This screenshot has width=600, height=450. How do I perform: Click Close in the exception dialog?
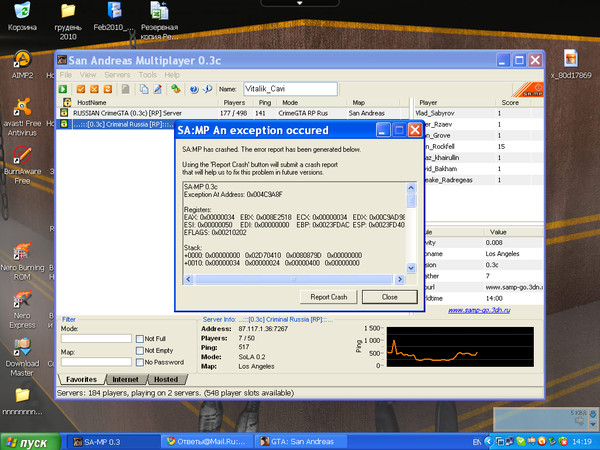[388, 297]
